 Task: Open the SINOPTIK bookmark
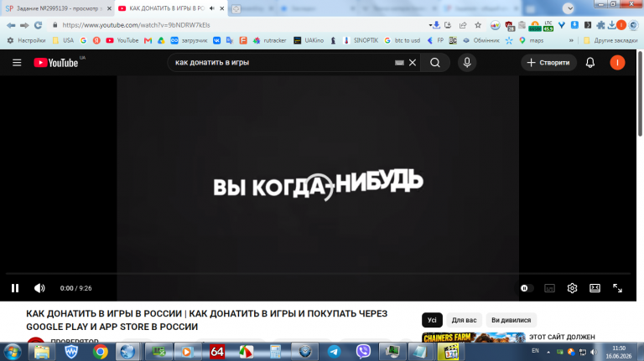(x=361, y=40)
